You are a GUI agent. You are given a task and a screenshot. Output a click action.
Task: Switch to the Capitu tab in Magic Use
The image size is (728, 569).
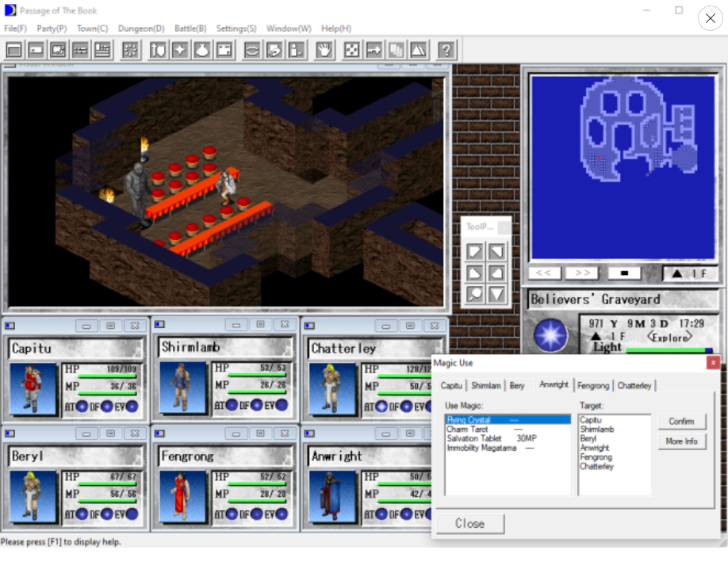451,385
